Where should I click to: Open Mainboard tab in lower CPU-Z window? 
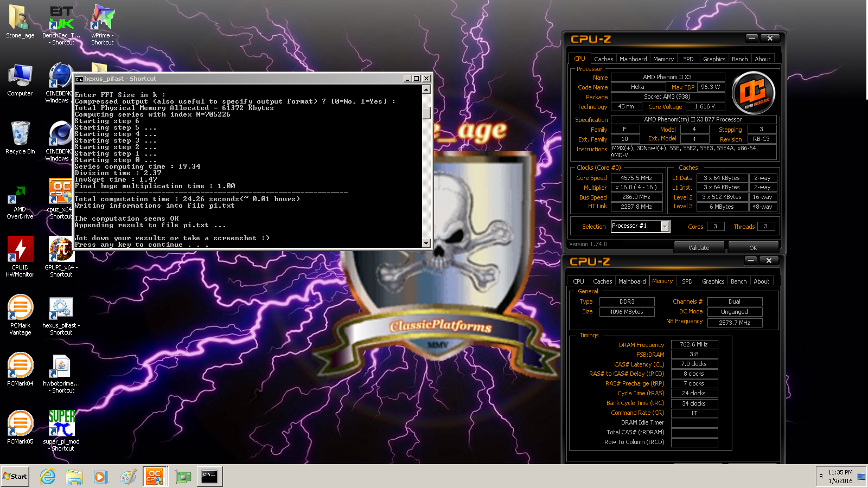click(x=632, y=281)
